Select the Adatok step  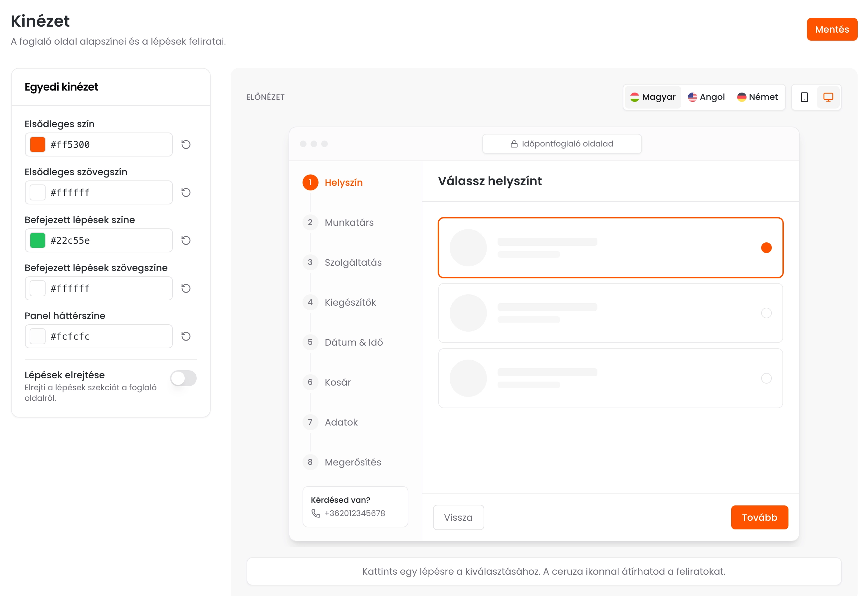[330, 422]
